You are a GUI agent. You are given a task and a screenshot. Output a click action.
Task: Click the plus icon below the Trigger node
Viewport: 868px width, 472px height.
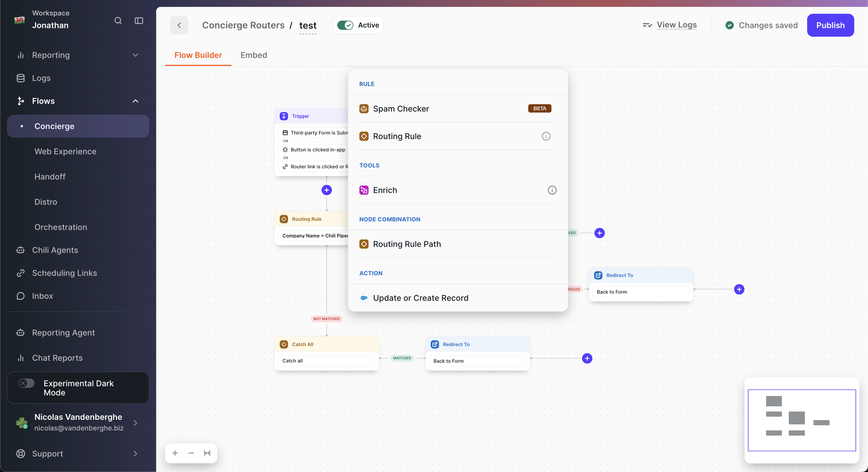click(326, 190)
